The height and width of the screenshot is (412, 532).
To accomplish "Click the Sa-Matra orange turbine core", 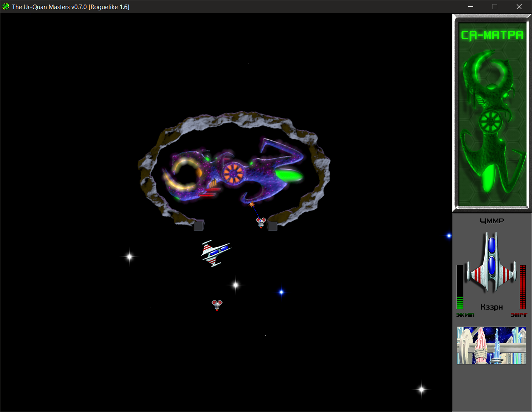I will [x=233, y=173].
